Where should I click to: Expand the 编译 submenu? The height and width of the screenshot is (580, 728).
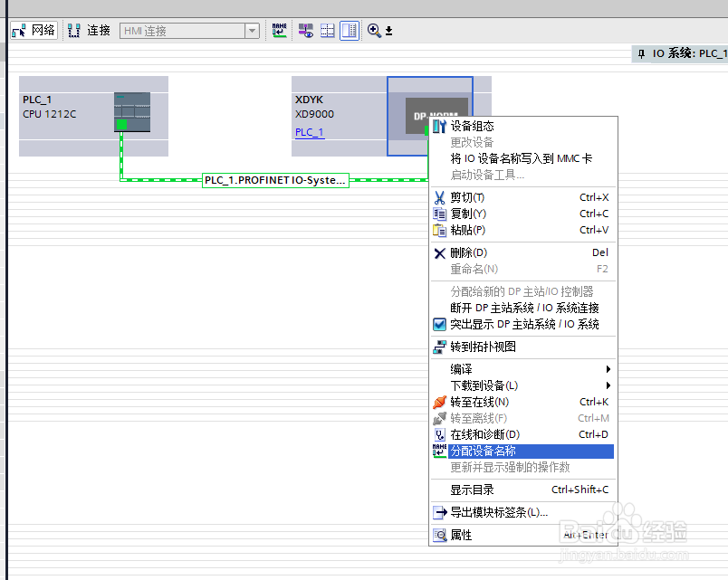point(522,369)
